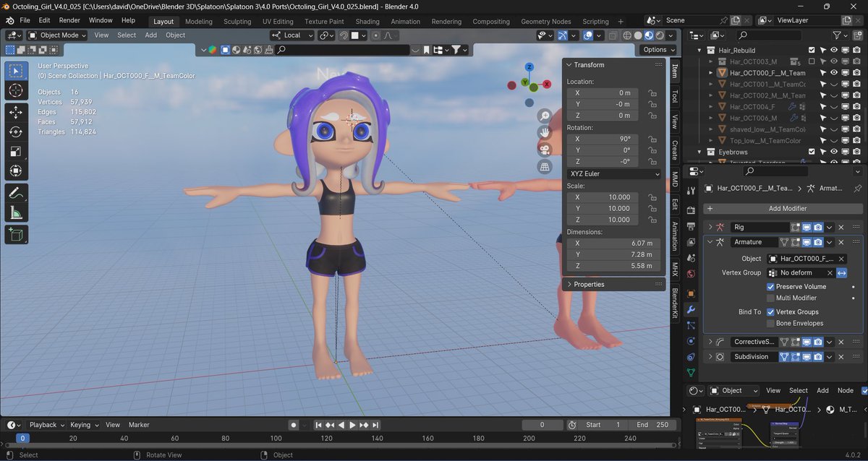Activate the 3D Cursor tool

pyautogui.click(x=17, y=91)
